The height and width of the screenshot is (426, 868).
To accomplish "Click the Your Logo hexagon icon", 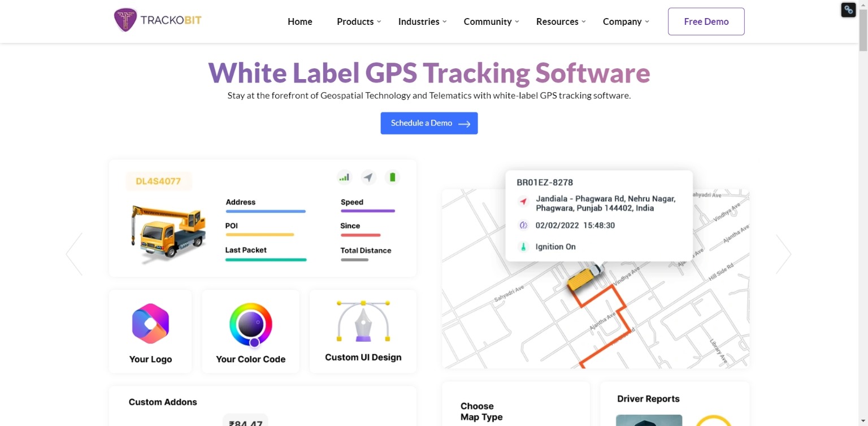I will click(x=150, y=324).
